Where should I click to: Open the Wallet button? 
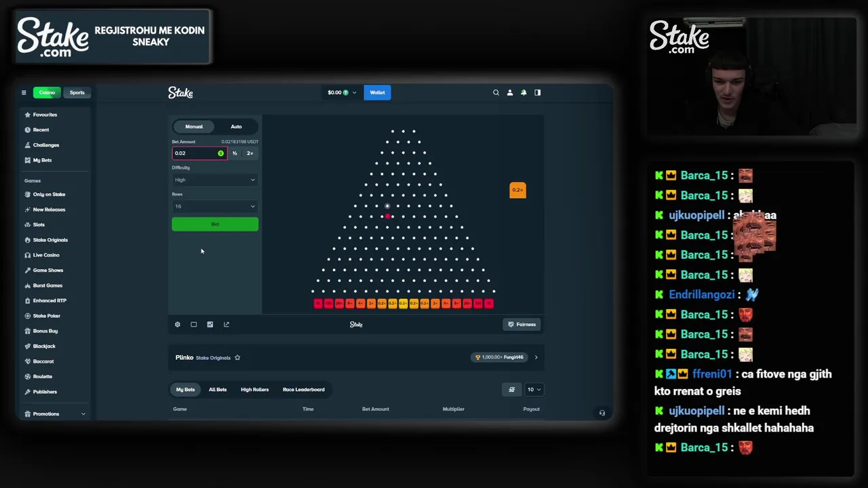[x=377, y=93]
